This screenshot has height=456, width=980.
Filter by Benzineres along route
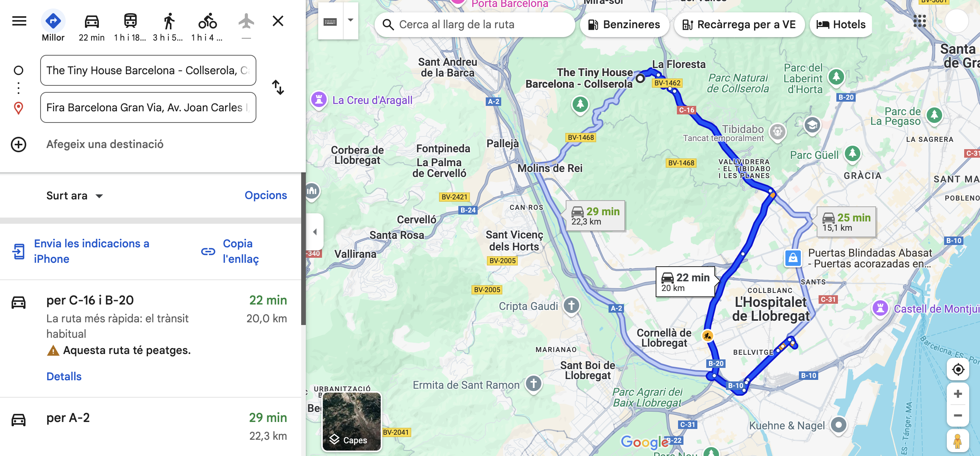624,25
